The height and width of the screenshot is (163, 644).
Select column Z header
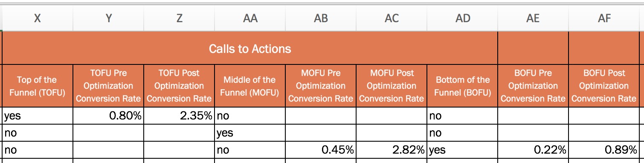179,18
